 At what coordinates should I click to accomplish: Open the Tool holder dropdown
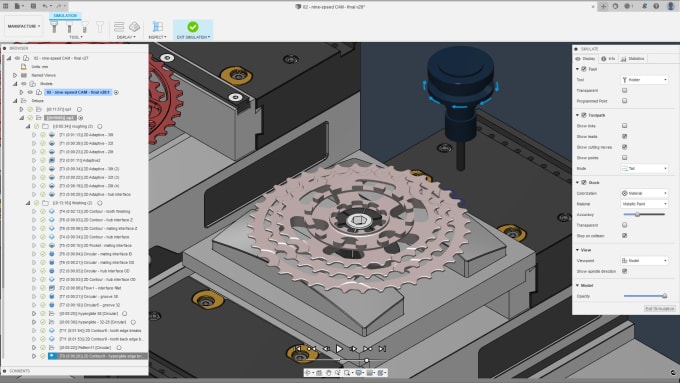644,80
